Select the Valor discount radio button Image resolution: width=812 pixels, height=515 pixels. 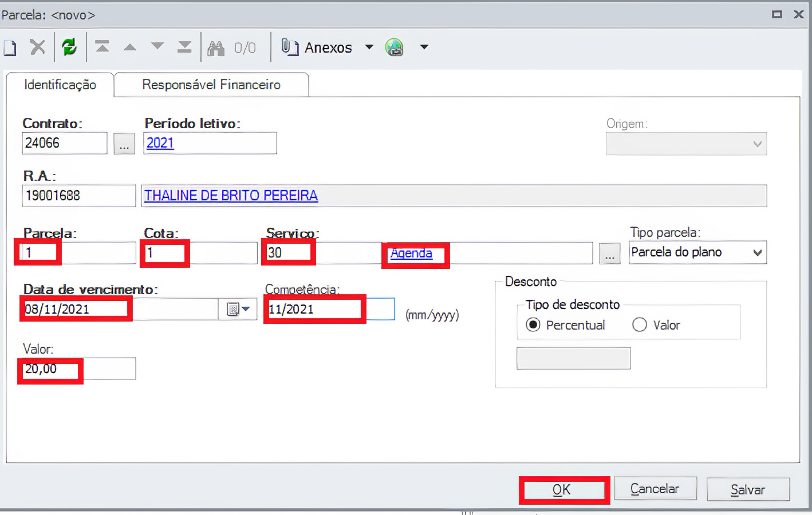coord(640,325)
